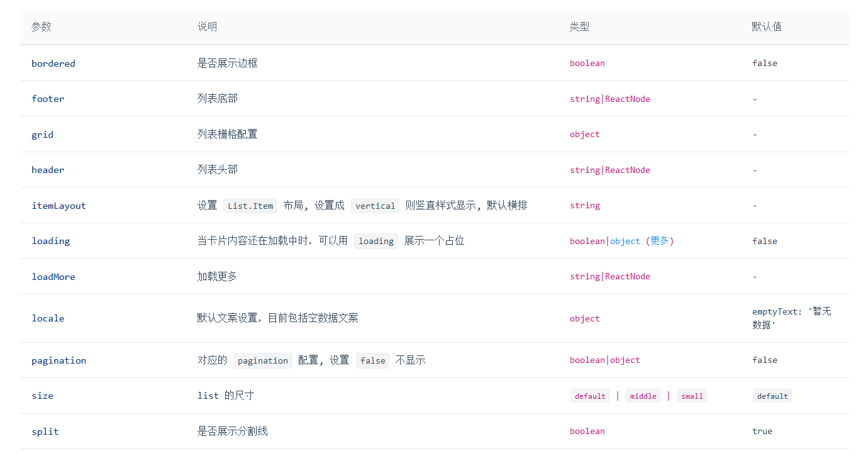The width and height of the screenshot is (868, 463).
Task: Open the footer parameter anchor
Action: coord(48,99)
